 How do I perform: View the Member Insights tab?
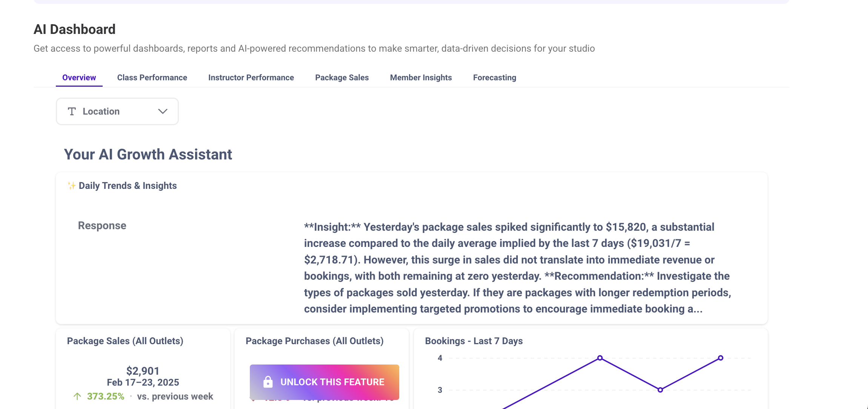point(421,78)
